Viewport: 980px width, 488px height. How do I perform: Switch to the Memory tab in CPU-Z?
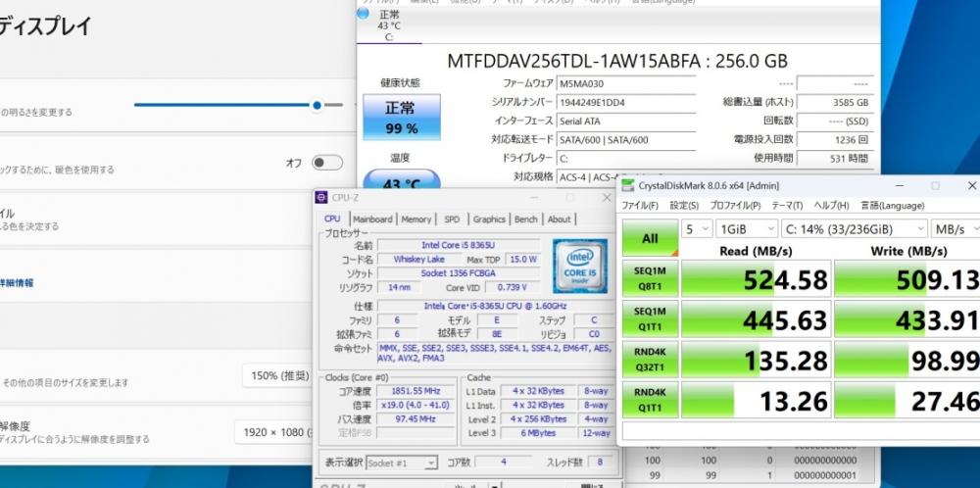coord(416,220)
